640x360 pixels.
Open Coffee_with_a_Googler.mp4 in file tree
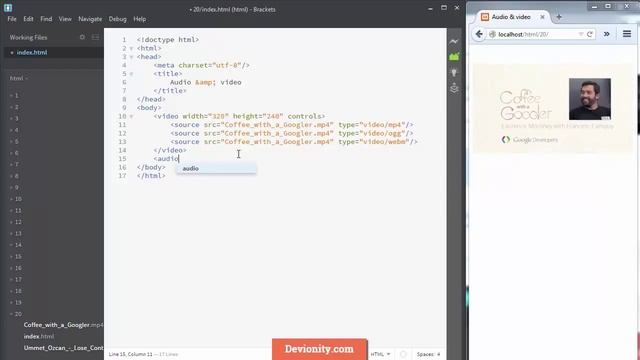point(63,325)
